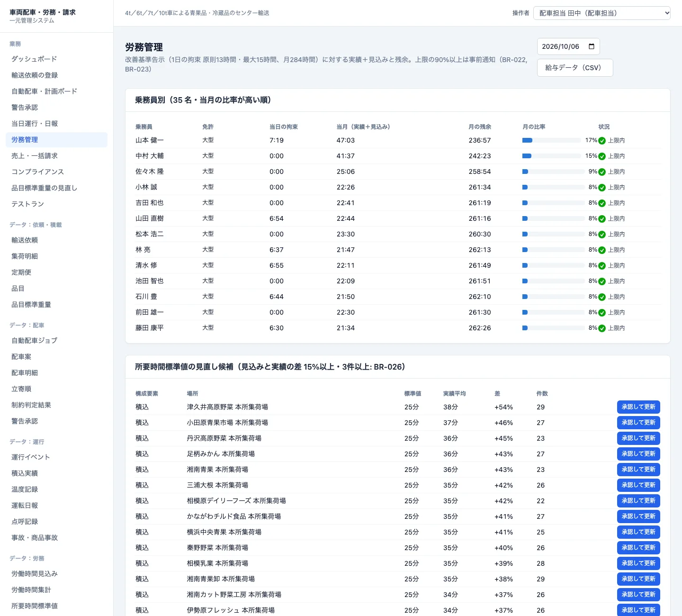This screenshot has height=616, width=682.
Task: Click driver name 吉田 和也
Action: pyautogui.click(x=150, y=203)
